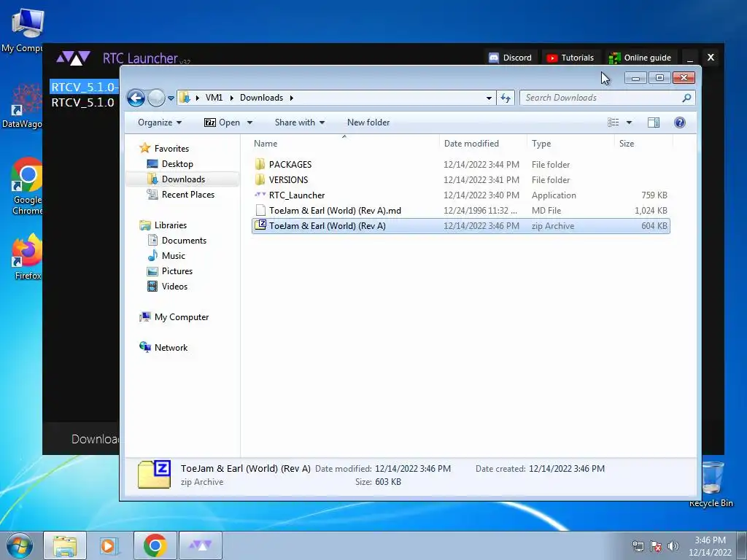The width and height of the screenshot is (747, 560).
Task: Click the zip archive details pane thumbnail
Action: [x=155, y=475]
